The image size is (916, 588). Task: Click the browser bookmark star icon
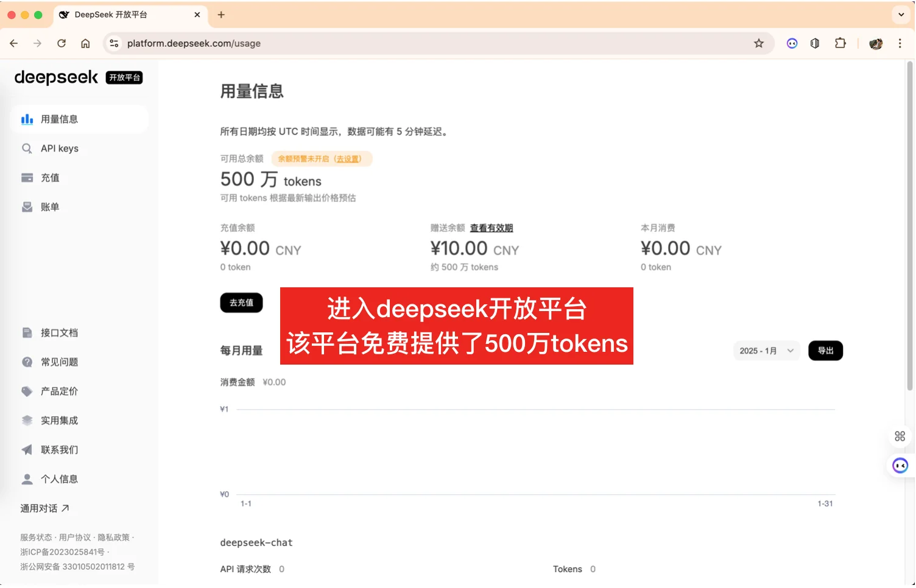[x=759, y=43]
